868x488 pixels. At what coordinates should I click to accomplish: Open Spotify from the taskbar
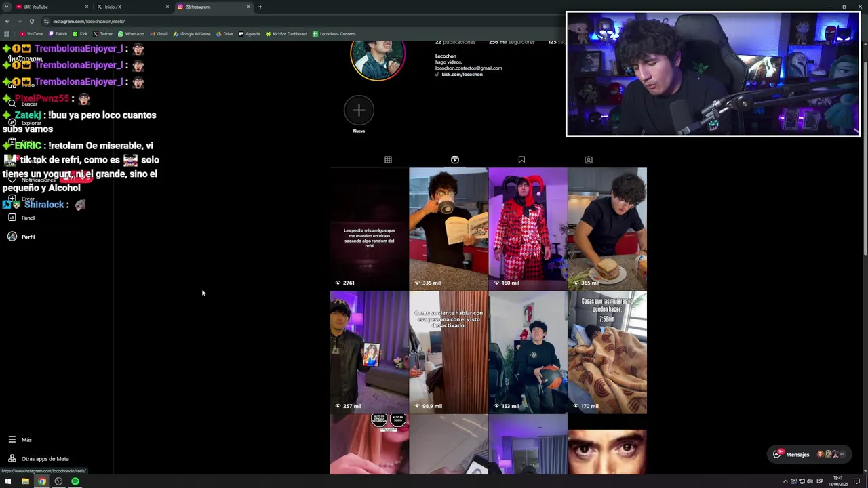[x=75, y=481]
